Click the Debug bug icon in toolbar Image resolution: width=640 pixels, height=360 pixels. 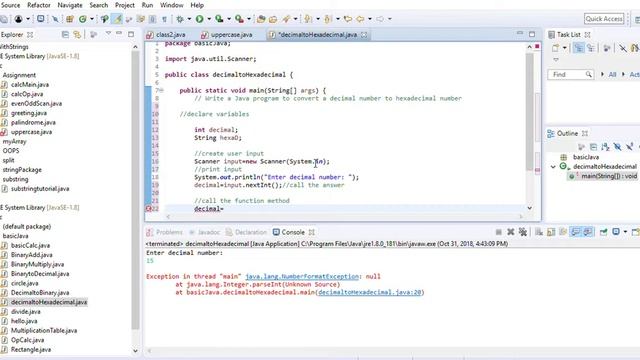click(180, 19)
